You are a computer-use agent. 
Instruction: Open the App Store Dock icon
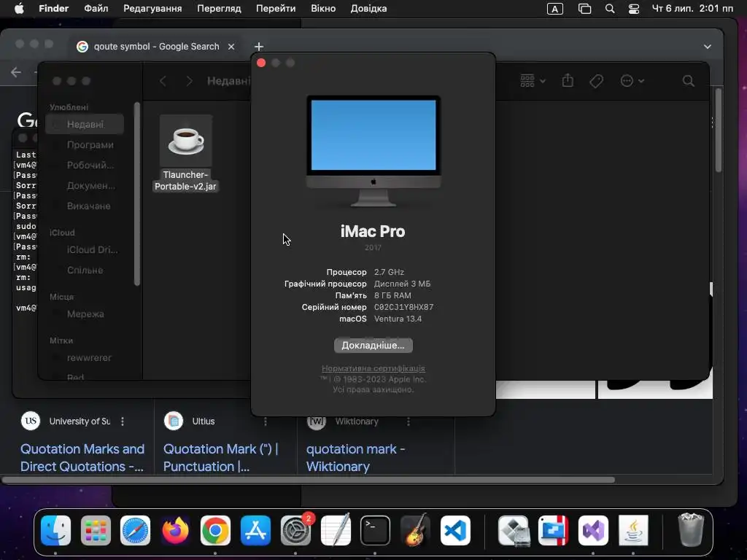click(255, 530)
